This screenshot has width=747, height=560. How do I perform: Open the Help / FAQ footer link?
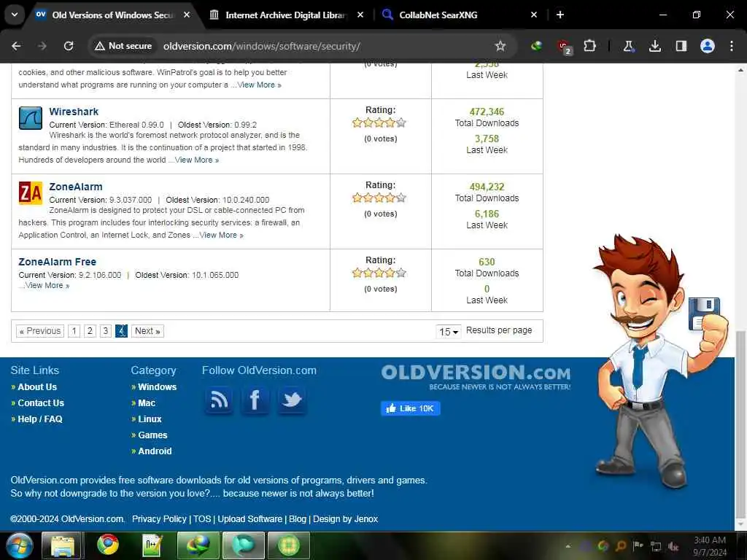40,419
